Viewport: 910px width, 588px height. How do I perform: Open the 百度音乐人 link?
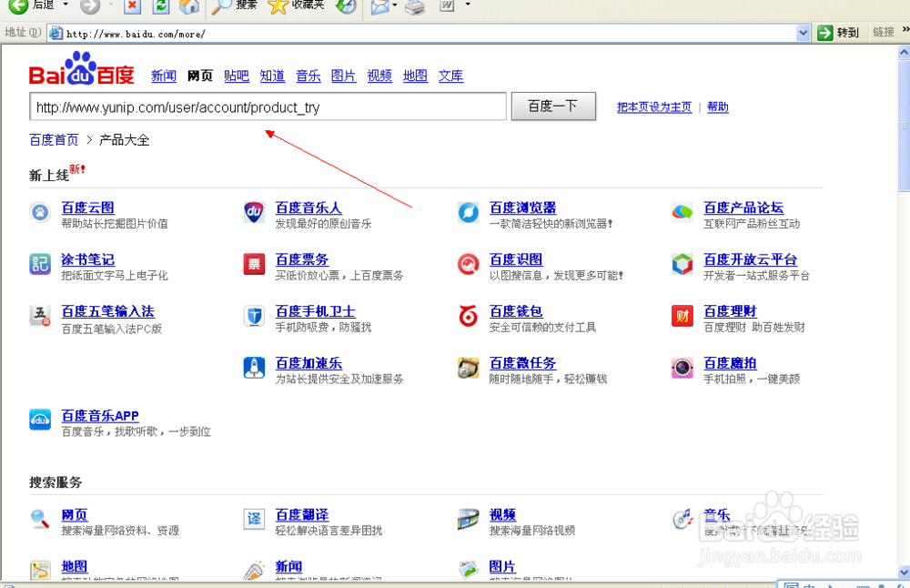(x=308, y=208)
